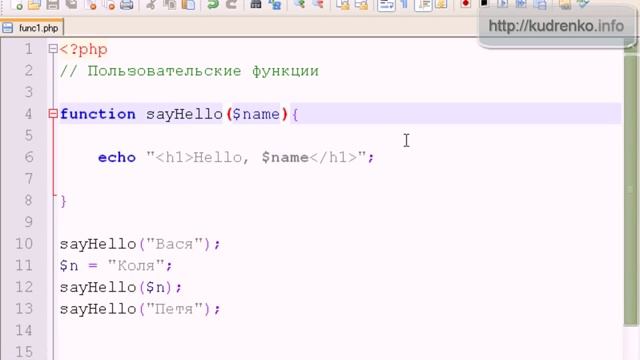Click line number 10 in the margin
The width and height of the screenshot is (640, 360).
[24, 244]
